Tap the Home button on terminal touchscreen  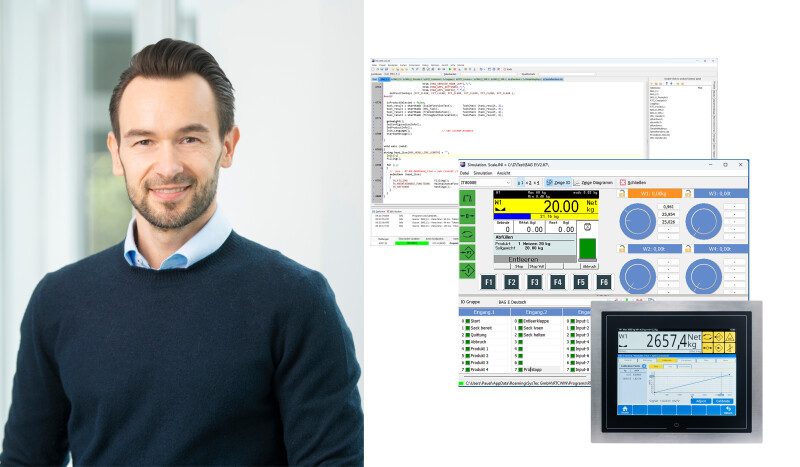coord(624,409)
